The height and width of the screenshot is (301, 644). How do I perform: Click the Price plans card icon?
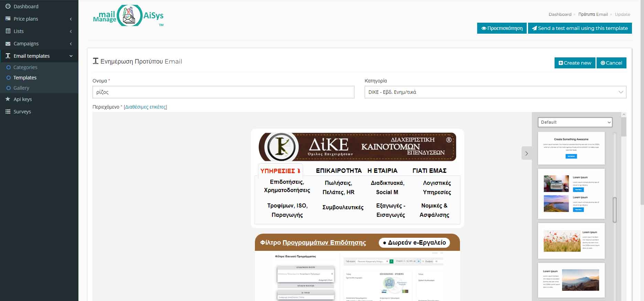pos(8,19)
